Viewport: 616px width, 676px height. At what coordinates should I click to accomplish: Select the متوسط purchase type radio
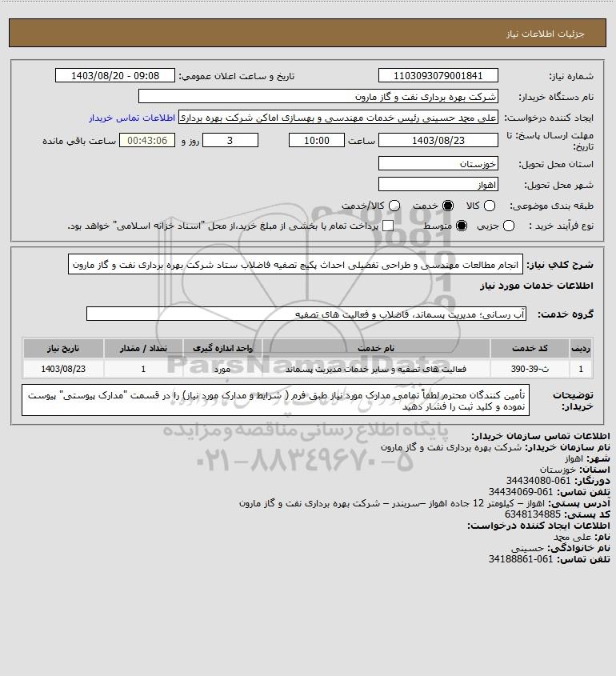click(462, 226)
